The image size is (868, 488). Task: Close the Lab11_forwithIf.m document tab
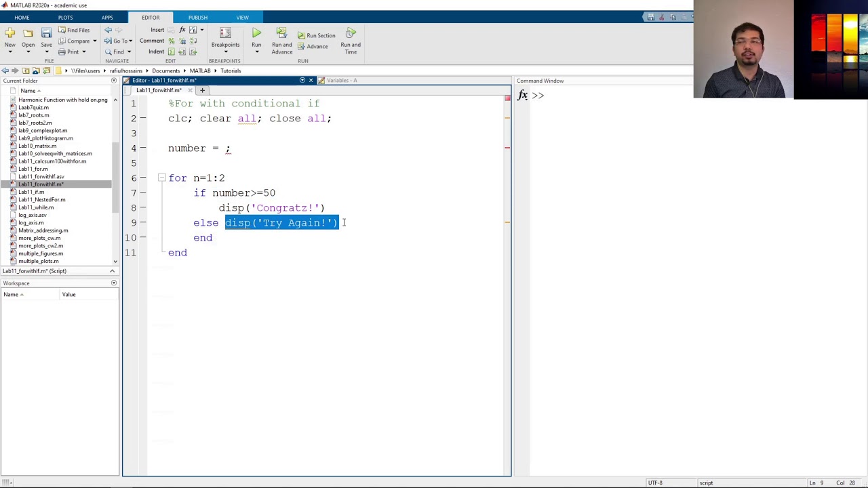tap(191, 90)
